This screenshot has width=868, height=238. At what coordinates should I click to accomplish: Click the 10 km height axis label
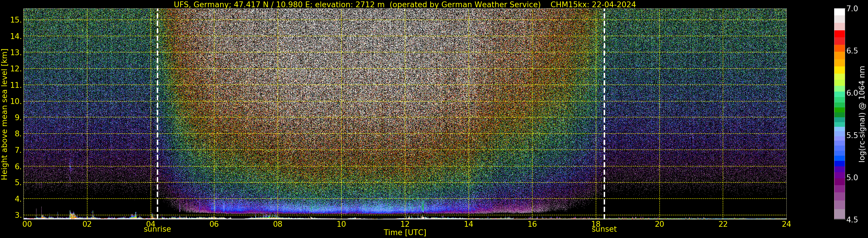pyautogui.click(x=16, y=101)
